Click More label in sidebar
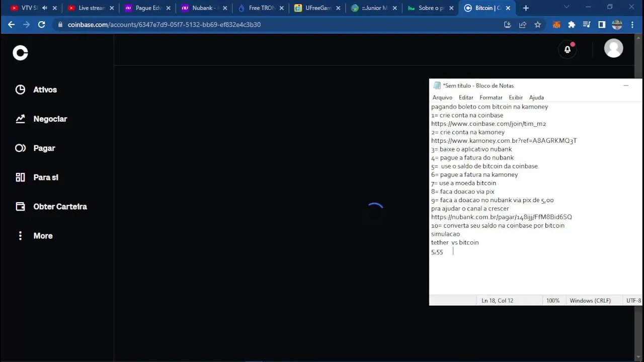The image size is (644, 362). pyautogui.click(x=43, y=235)
